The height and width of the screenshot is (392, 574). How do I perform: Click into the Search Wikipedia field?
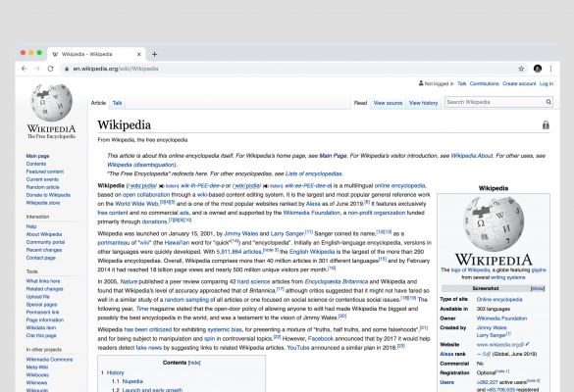[x=495, y=102]
